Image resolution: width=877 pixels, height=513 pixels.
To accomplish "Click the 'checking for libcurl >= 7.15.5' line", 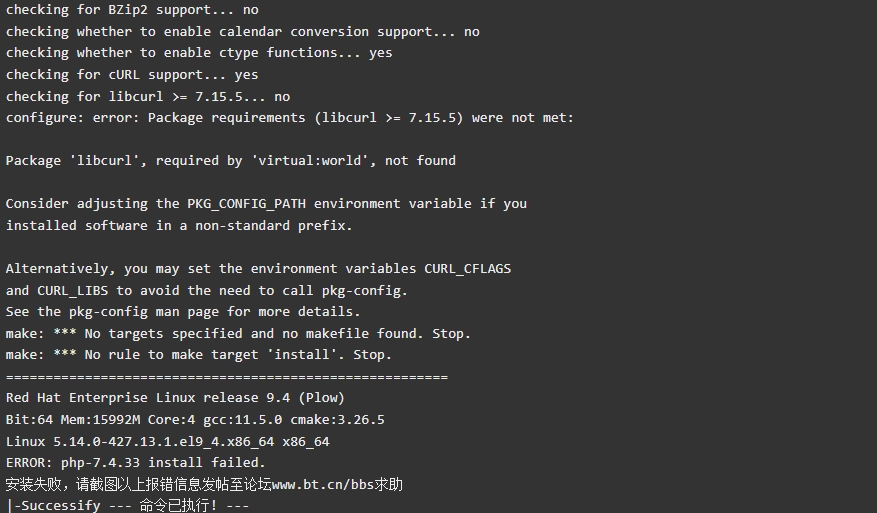I will coord(148,97).
